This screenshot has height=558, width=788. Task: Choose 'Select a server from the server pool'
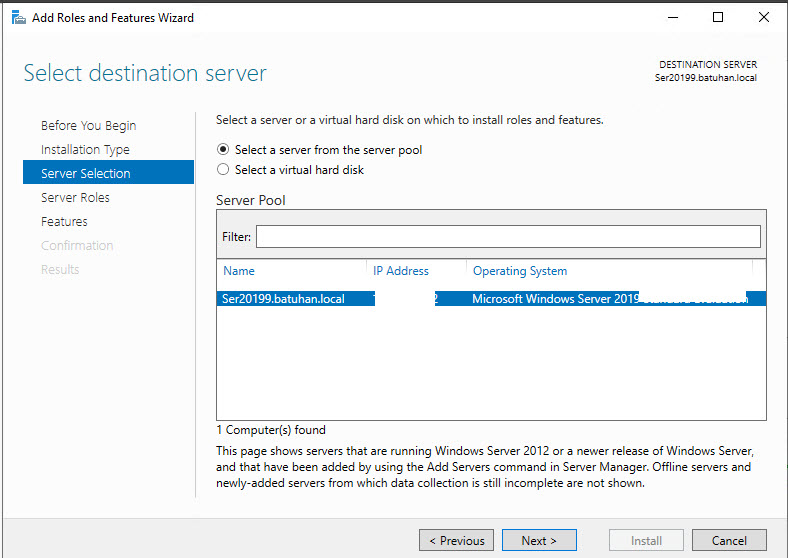223,150
